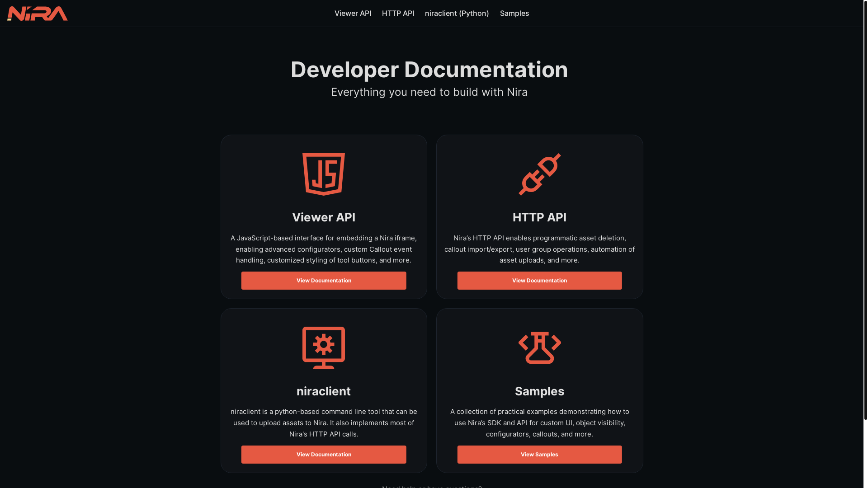Click 'Everything you need to build with Nira'
Image resolution: width=868 pixels, height=488 pixels.
pyautogui.click(x=429, y=92)
